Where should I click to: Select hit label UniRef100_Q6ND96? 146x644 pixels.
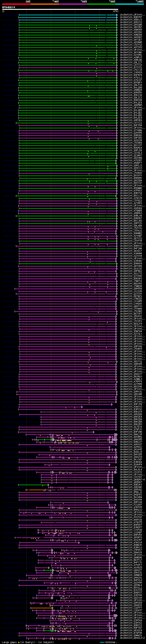click(x=131, y=557)
